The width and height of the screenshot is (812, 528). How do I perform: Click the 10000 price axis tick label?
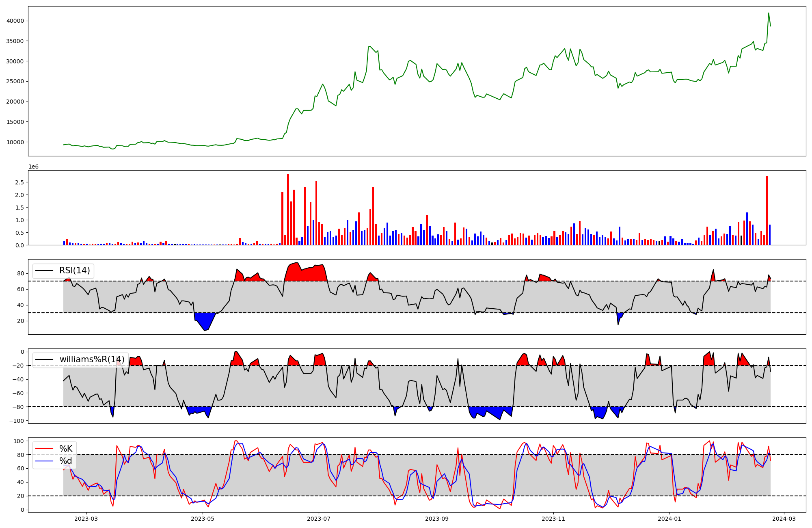tap(16, 142)
